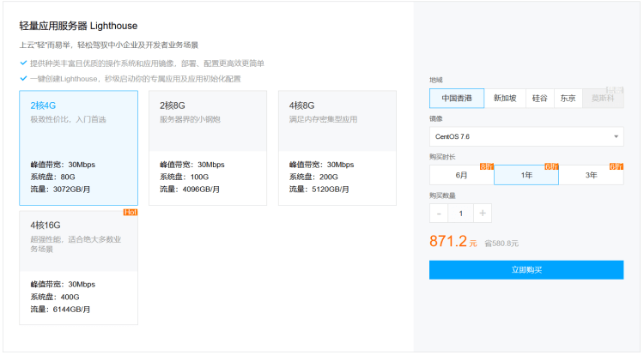Click 流量: 4096GB/月 in 2核8G card
644x355 pixels.
tap(190, 190)
